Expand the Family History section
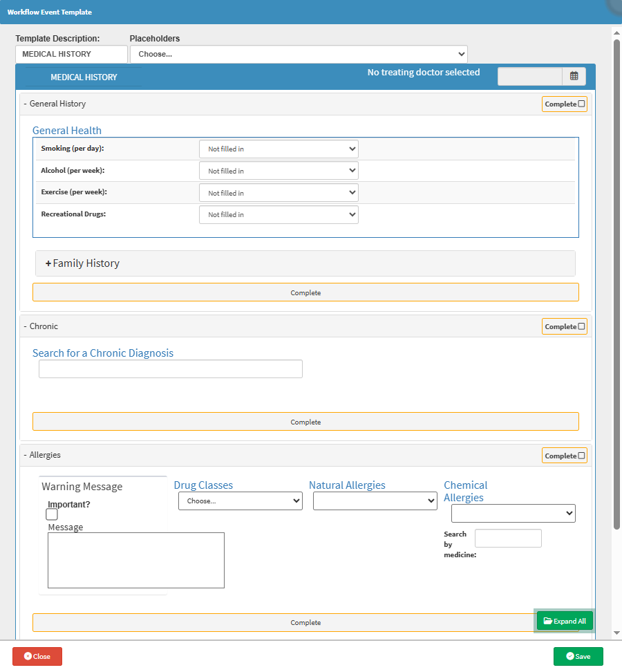This screenshot has width=622, height=672. (82, 263)
